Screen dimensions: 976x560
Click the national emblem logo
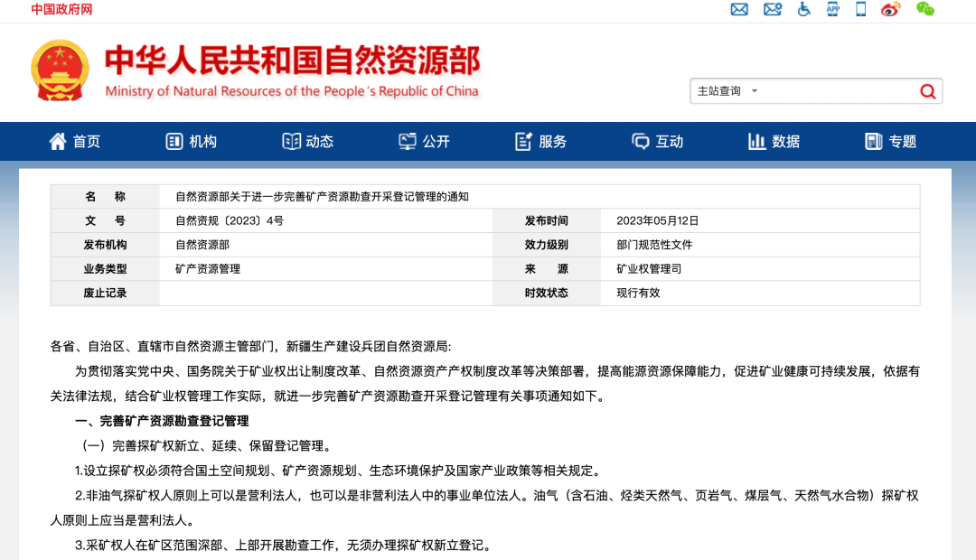pyautogui.click(x=61, y=70)
